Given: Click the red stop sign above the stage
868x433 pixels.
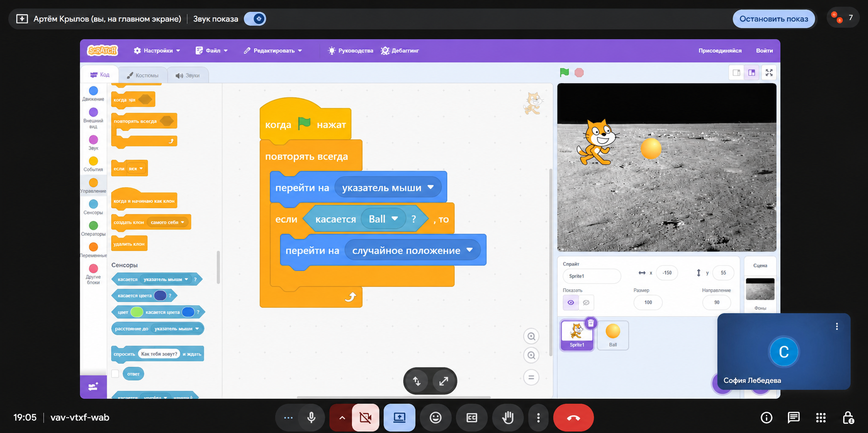Looking at the screenshot, I should 579,72.
